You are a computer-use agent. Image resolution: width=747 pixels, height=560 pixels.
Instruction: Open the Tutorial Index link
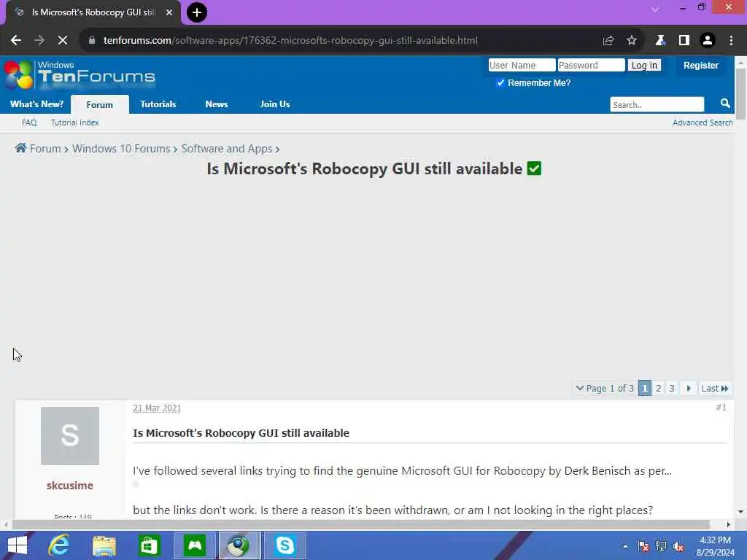[75, 122]
